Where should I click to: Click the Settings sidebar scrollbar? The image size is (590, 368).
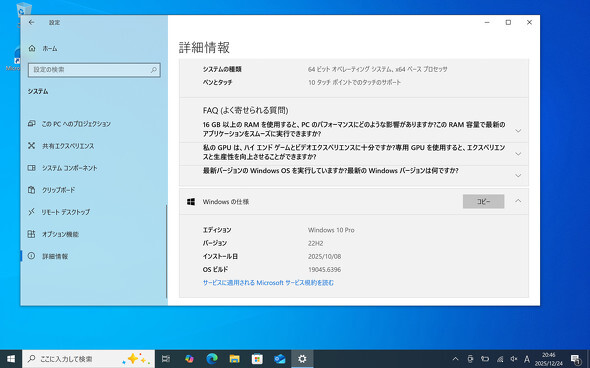point(166,251)
